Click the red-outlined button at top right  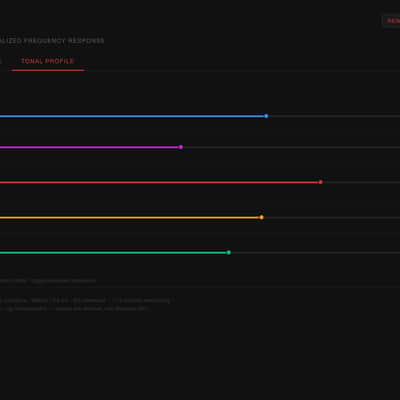(x=392, y=21)
